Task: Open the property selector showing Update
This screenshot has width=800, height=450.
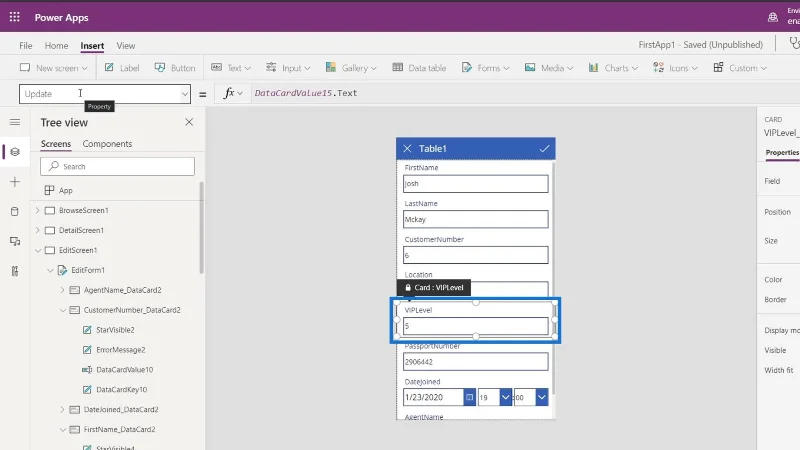Action: pyautogui.click(x=105, y=94)
